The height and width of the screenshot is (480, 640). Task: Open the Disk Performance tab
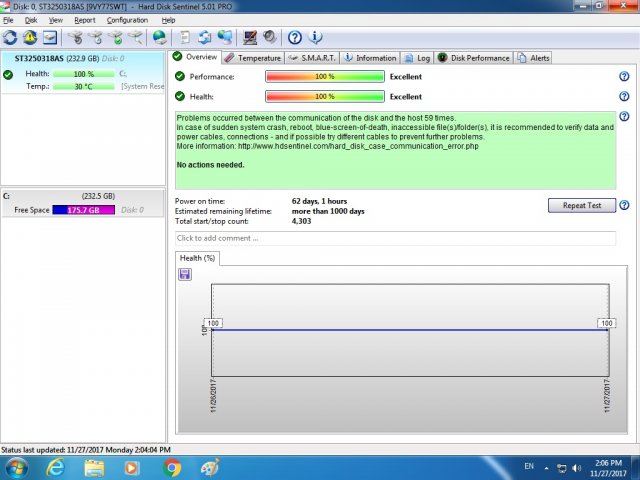tap(474, 58)
